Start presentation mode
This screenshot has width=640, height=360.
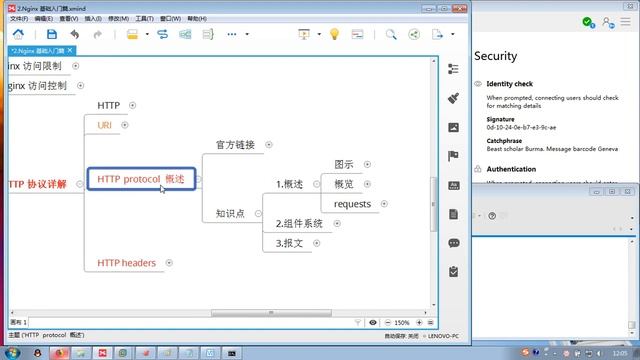pos(304,34)
